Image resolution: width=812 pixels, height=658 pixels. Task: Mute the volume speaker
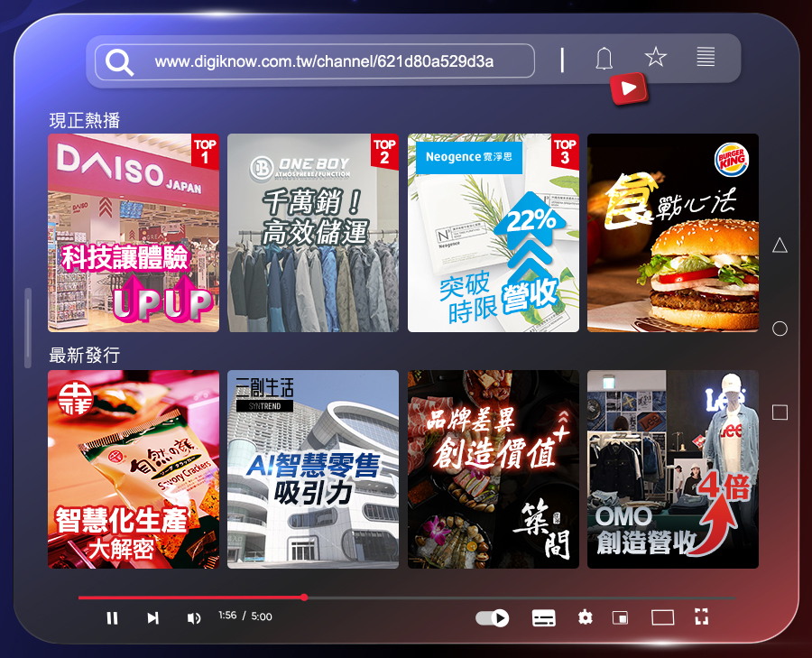(x=194, y=618)
